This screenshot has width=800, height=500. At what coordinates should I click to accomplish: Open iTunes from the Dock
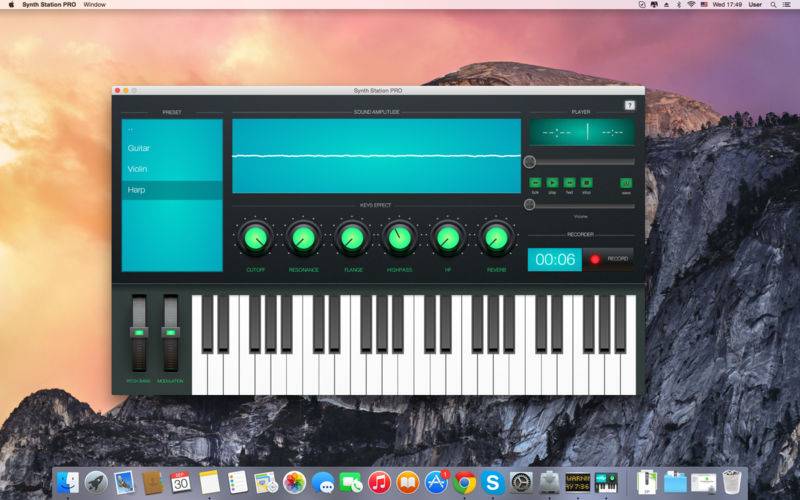379,482
